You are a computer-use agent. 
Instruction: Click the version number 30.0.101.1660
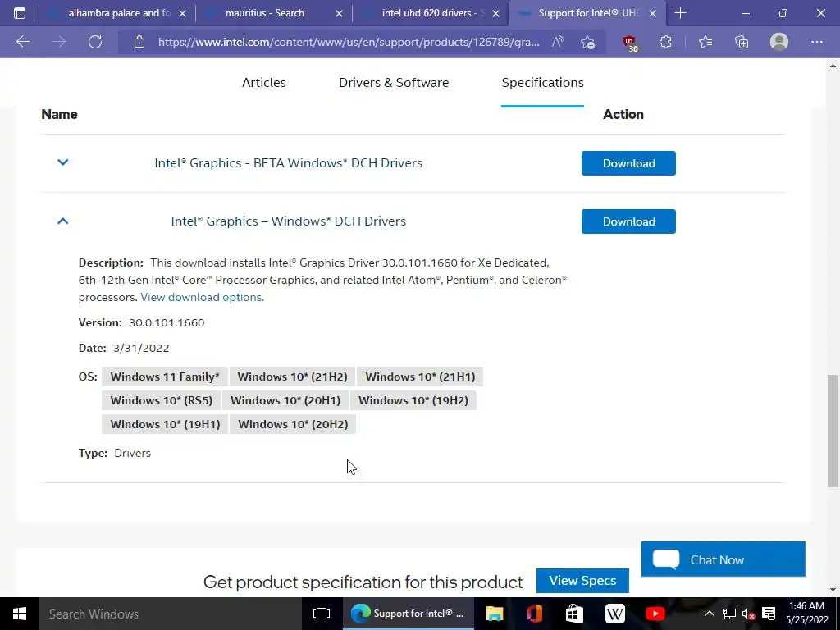tap(167, 322)
